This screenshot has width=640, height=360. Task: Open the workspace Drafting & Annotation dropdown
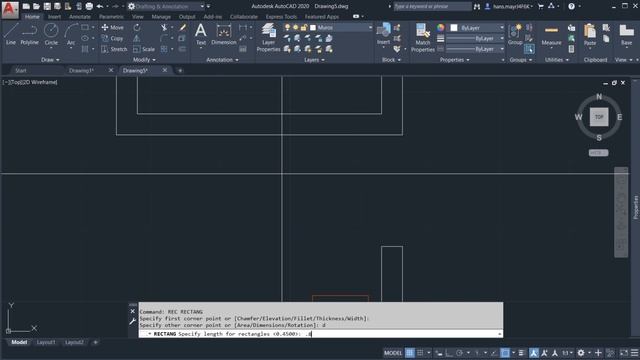(165, 6)
